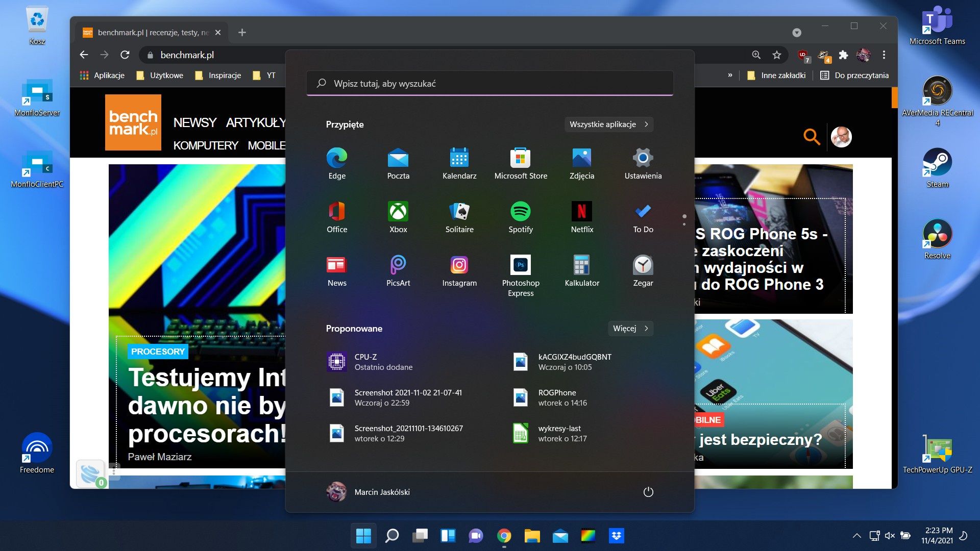Open the News app

tap(337, 270)
